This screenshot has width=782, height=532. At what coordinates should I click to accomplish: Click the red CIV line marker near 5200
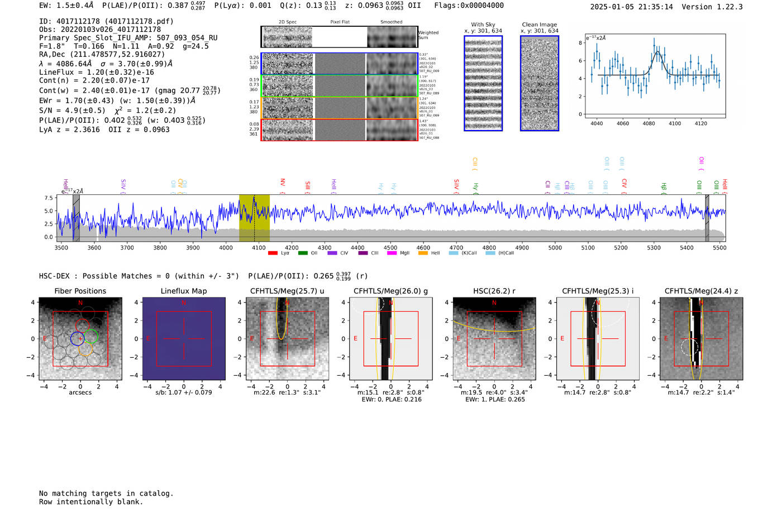(x=624, y=185)
